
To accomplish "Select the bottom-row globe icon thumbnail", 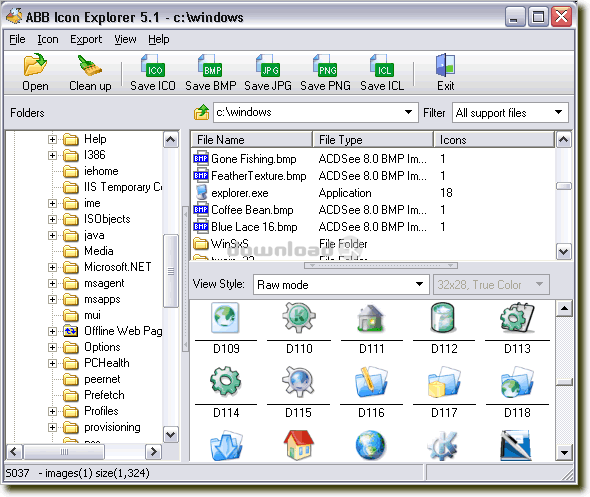I will [370, 445].
